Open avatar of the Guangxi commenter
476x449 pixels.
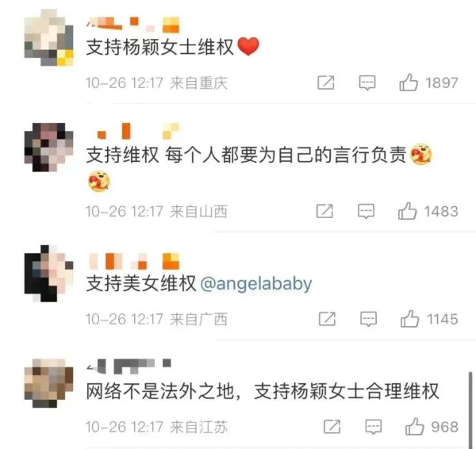[48, 273]
